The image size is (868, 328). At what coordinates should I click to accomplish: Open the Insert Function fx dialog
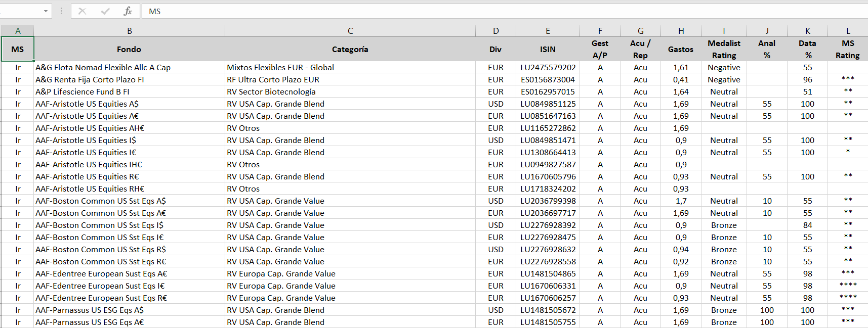[x=128, y=11]
